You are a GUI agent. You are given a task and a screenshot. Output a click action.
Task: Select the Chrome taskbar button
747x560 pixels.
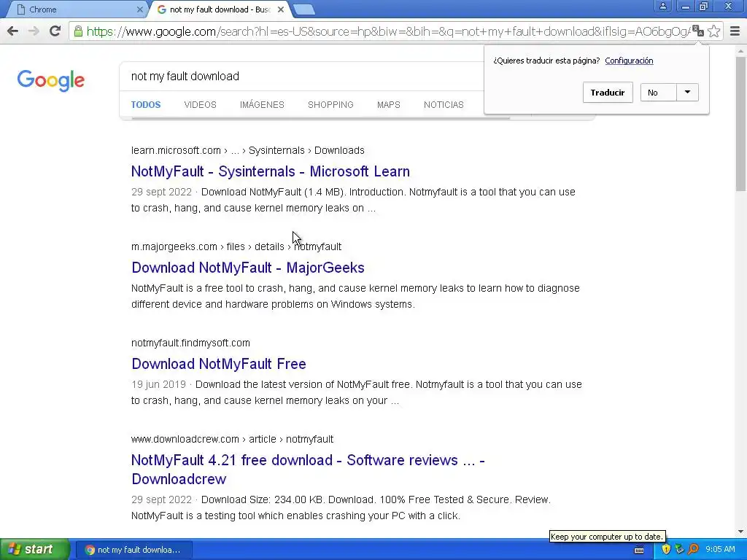tap(134, 550)
